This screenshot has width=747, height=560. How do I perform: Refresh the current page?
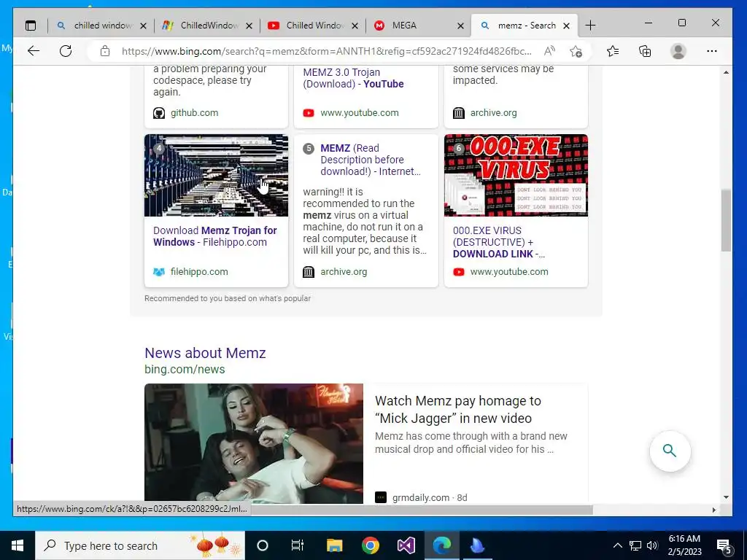tap(66, 51)
